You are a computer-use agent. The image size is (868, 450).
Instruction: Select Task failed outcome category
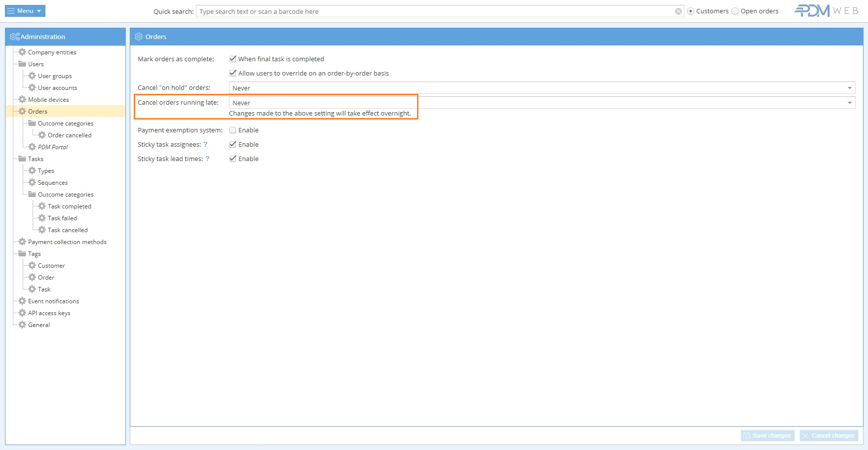(x=62, y=218)
